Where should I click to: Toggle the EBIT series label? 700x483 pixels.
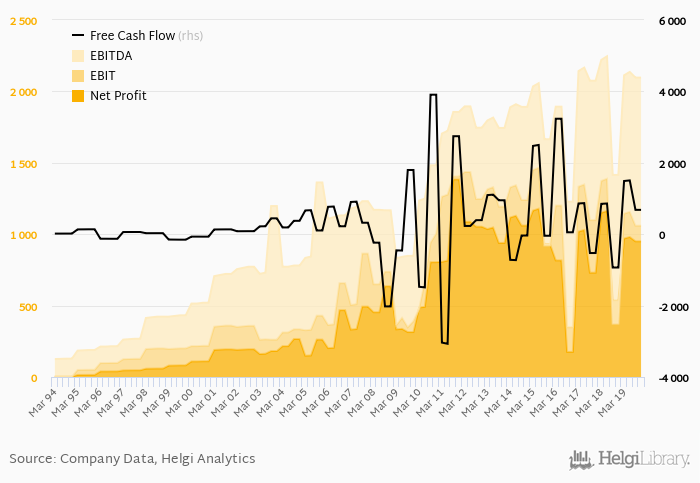[x=103, y=76]
